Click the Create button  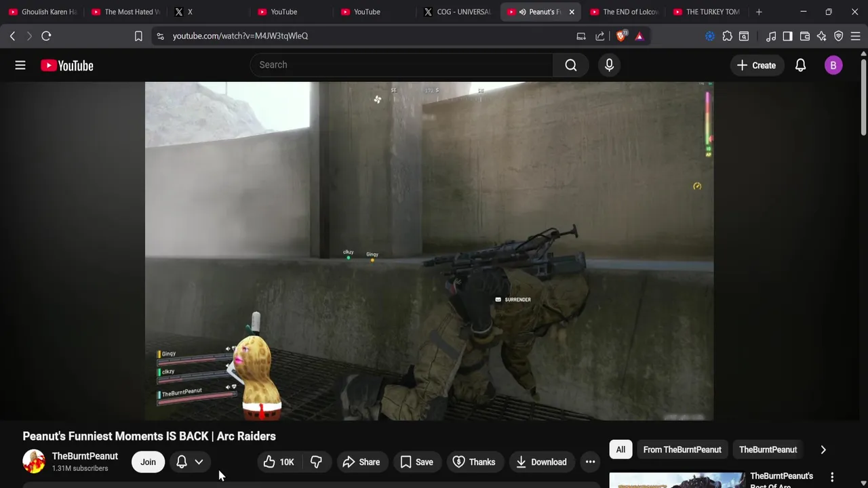[756, 65]
